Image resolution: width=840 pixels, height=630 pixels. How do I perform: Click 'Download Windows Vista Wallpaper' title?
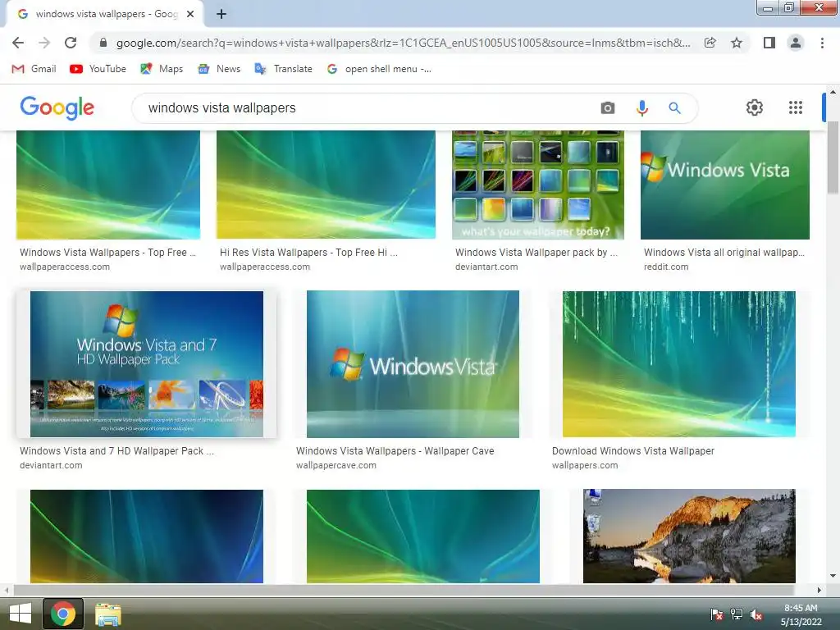[x=633, y=451]
